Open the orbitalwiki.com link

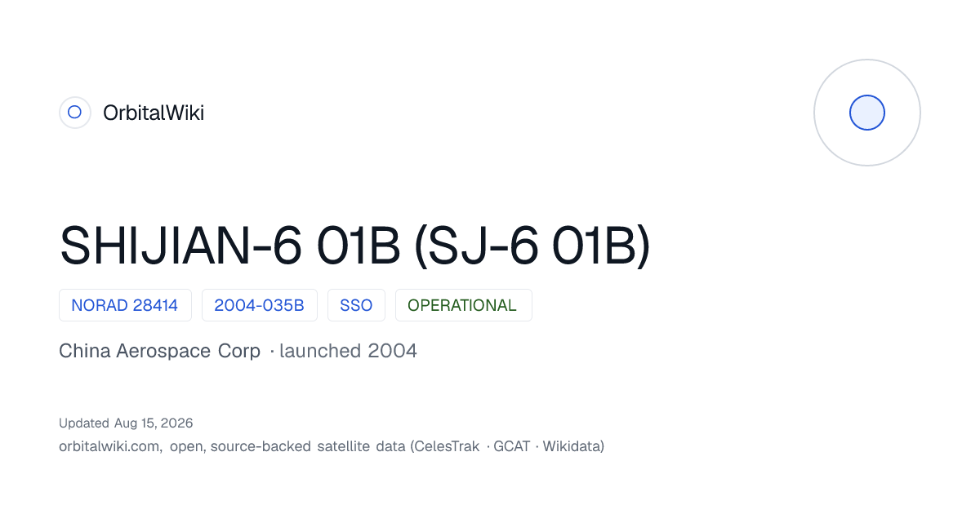click(109, 446)
